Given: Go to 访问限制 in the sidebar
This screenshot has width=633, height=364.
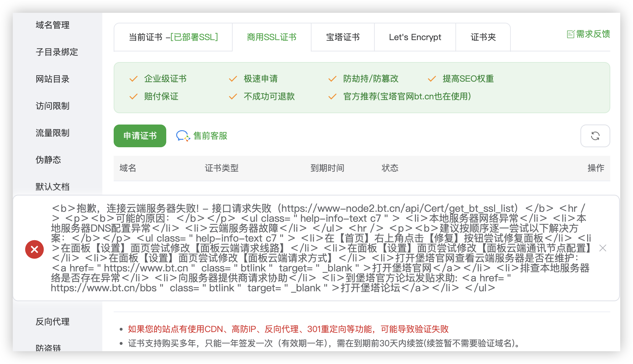Looking at the screenshot, I should (53, 106).
